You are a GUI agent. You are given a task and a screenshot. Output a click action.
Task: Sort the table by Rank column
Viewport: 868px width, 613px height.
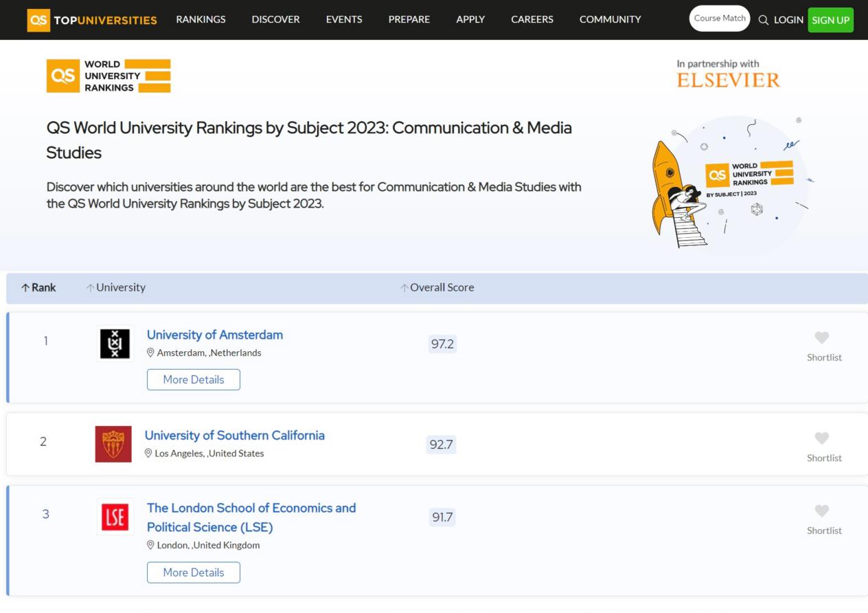tap(38, 287)
